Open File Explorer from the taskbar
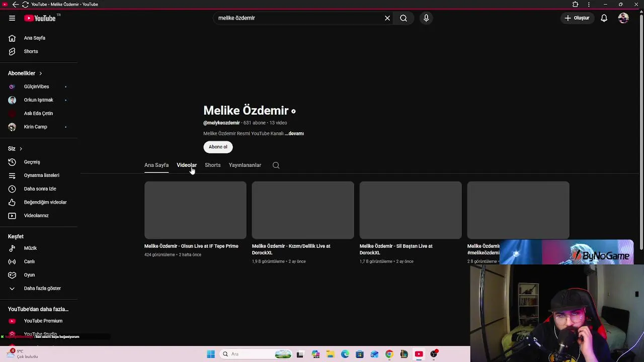This screenshot has width=644, height=362. [330, 354]
